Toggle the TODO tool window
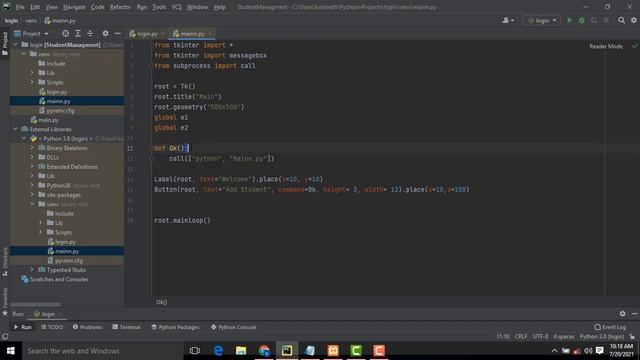This screenshot has height=360, width=640. [x=52, y=327]
